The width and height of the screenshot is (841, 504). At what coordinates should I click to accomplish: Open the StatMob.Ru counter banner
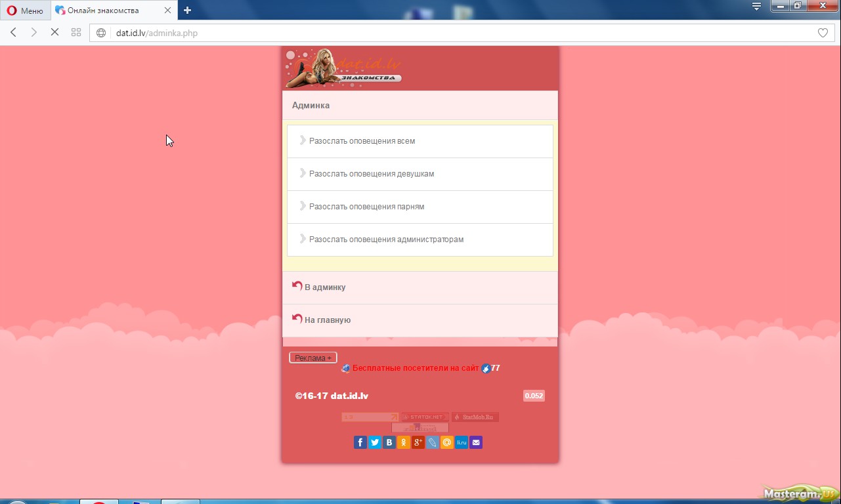(475, 417)
